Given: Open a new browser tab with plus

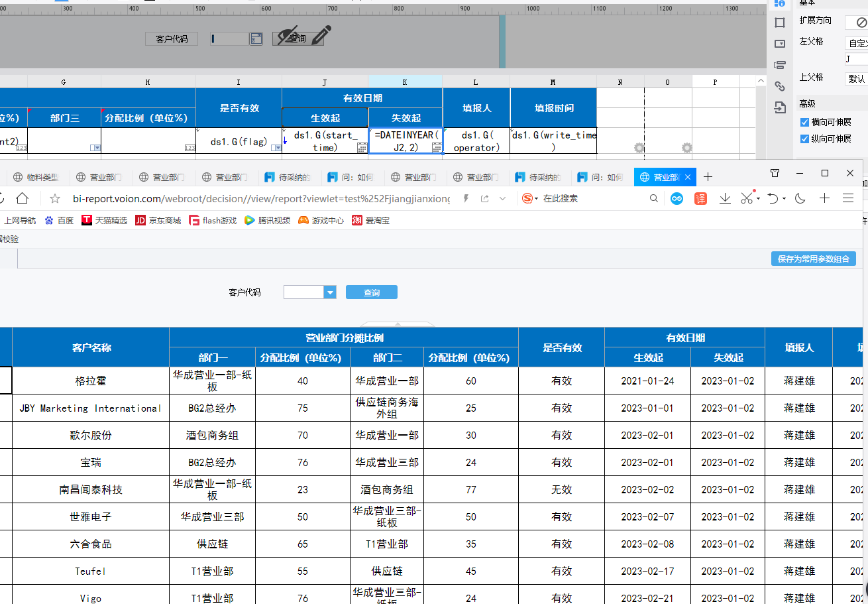Looking at the screenshot, I should point(708,177).
